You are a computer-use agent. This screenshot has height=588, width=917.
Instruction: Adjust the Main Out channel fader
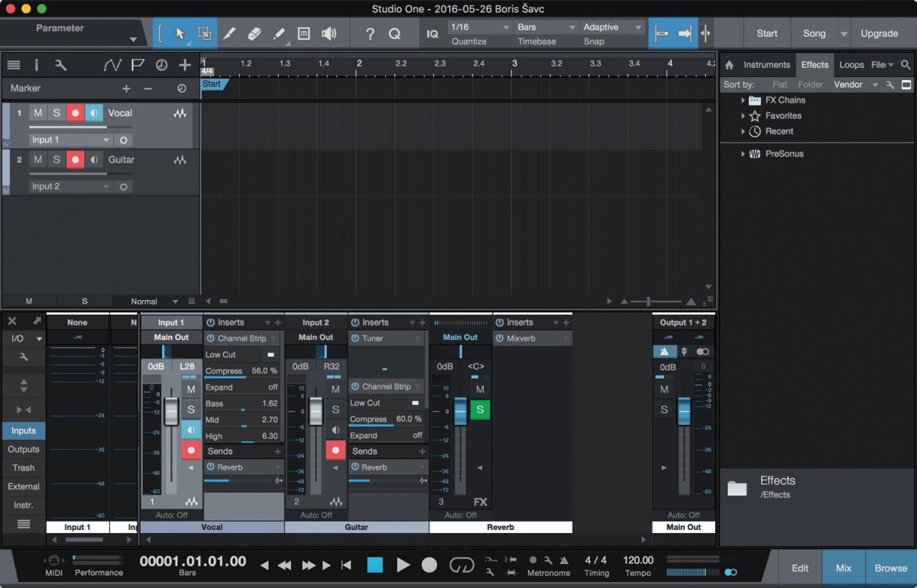pyautogui.click(x=684, y=411)
